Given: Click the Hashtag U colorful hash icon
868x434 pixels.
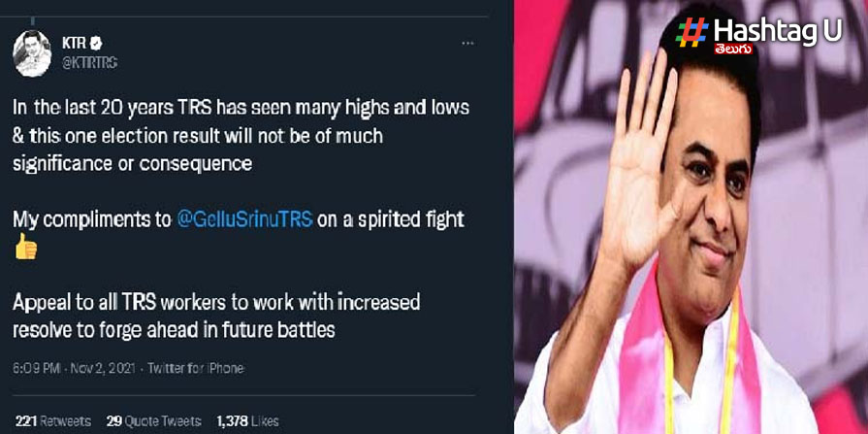Looking at the screenshot, I should (x=692, y=32).
